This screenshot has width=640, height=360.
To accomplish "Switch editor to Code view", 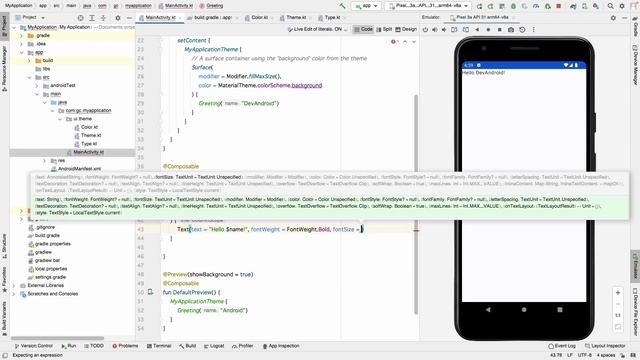I will click(x=363, y=29).
